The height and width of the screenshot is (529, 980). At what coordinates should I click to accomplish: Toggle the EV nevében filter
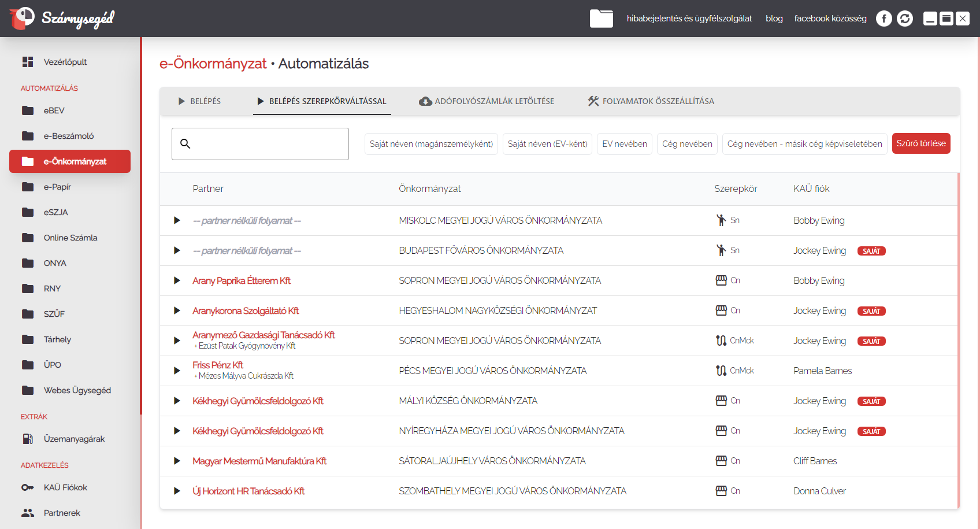pyautogui.click(x=624, y=144)
